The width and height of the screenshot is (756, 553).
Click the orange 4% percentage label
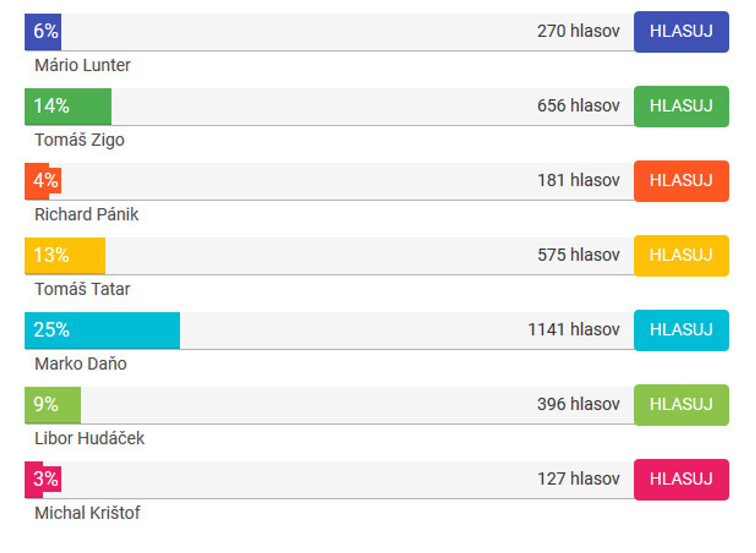[45, 181]
